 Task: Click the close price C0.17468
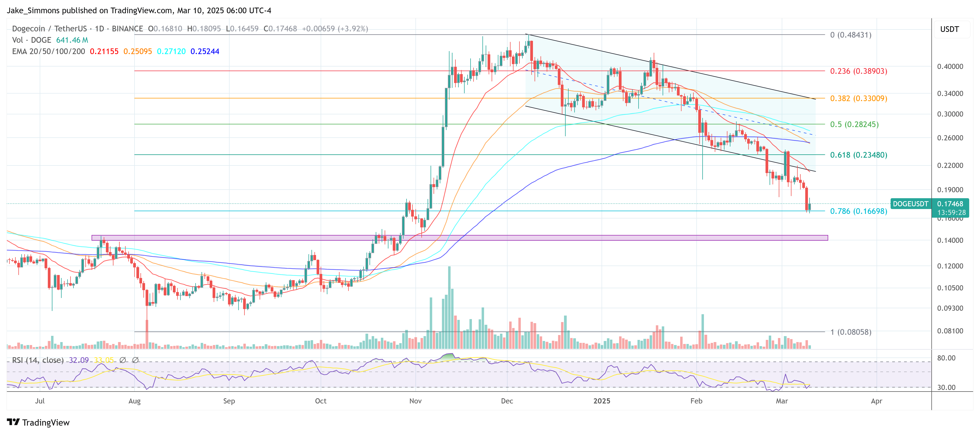[x=280, y=29]
